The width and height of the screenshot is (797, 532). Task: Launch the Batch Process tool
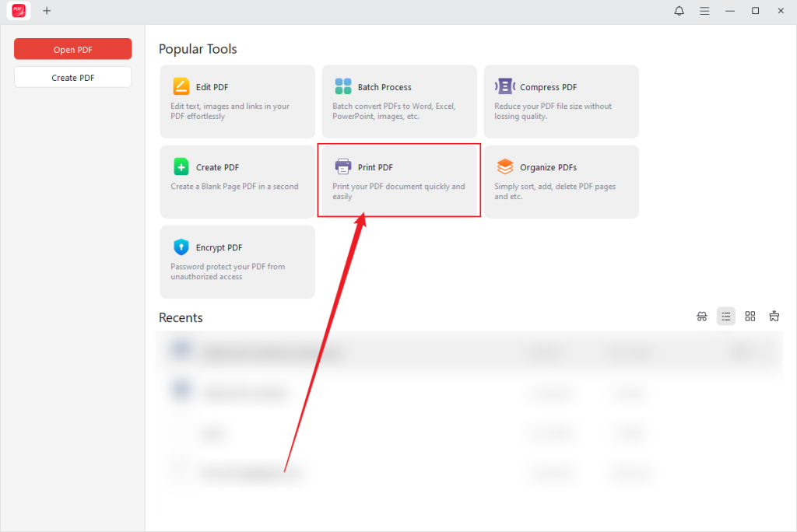click(x=398, y=101)
